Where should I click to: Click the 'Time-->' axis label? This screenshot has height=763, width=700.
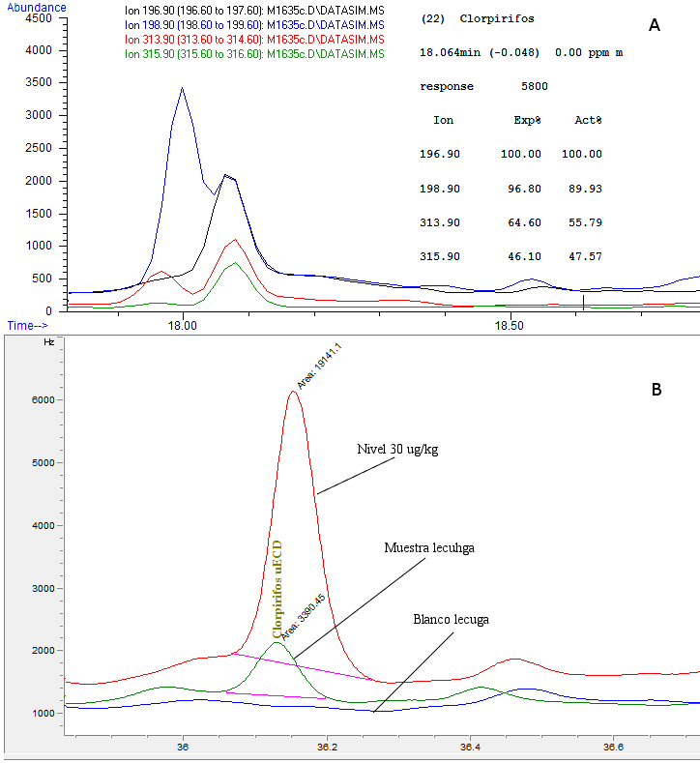pyautogui.click(x=28, y=327)
